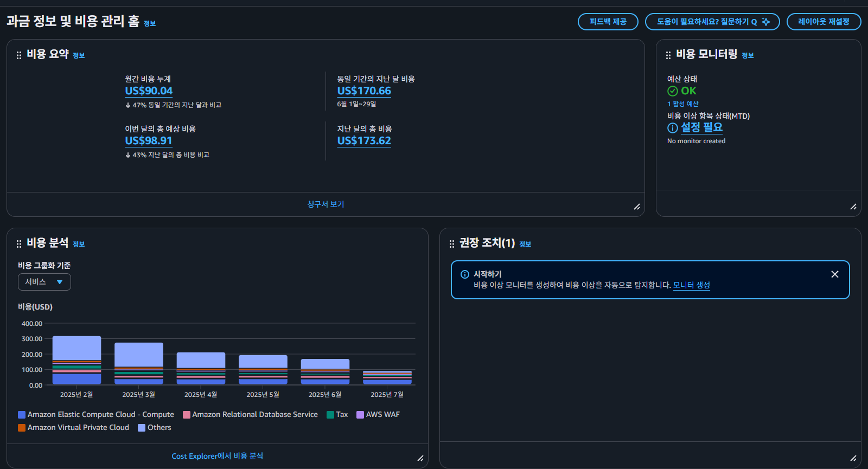Click the drag handle of 권장 조치 widget
This screenshot has width=868, height=469.
pos(452,244)
